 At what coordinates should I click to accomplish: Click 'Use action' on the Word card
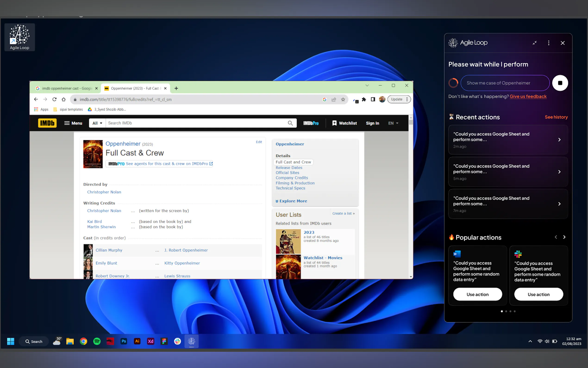click(x=477, y=295)
